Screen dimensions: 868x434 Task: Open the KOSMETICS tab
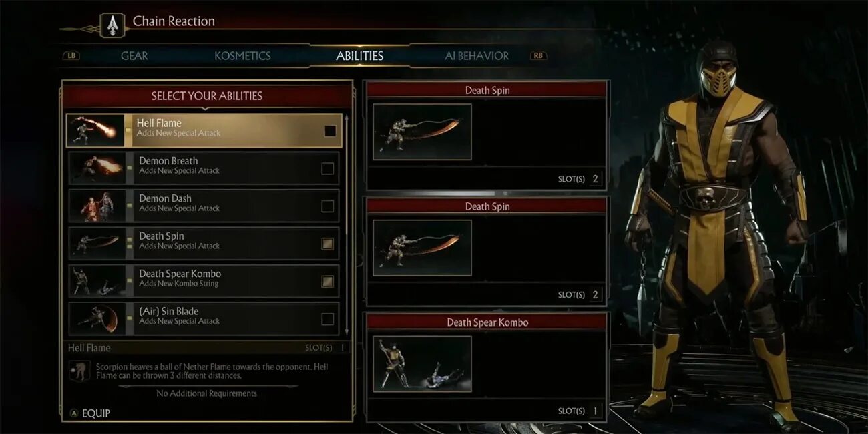pos(242,56)
